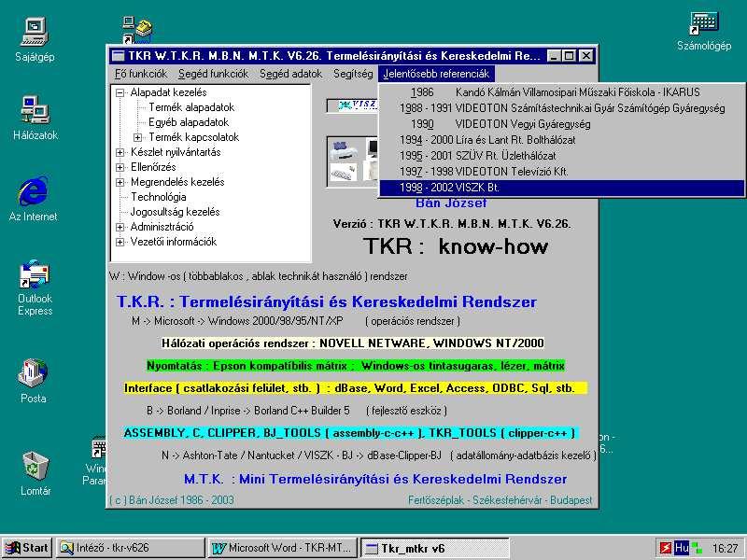747x560 pixels.
Task: Select SZÜV Rt. Üzlethálózat reference
Action: (562, 155)
